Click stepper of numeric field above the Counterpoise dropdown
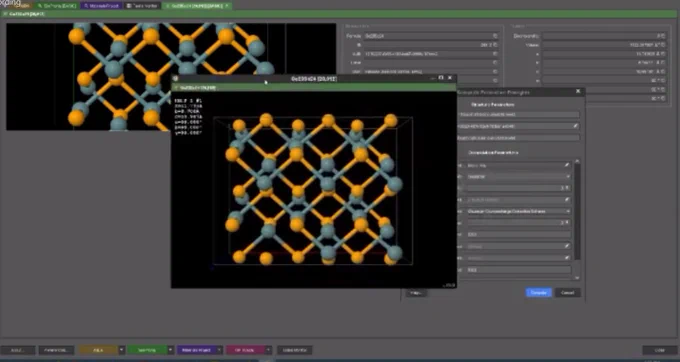The height and width of the screenshot is (362, 680). tap(567, 188)
